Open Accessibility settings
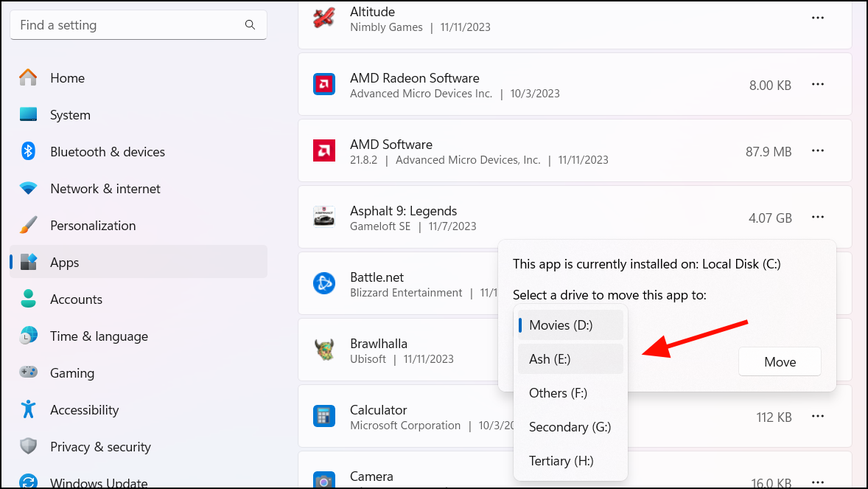868x489 pixels. (139, 410)
